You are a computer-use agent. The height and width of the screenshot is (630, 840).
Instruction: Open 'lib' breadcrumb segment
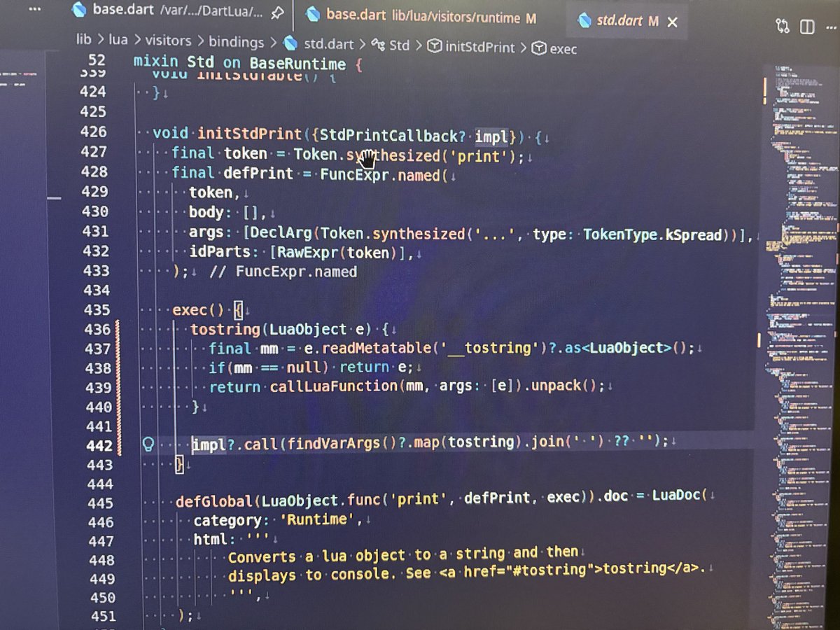[84, 39]
